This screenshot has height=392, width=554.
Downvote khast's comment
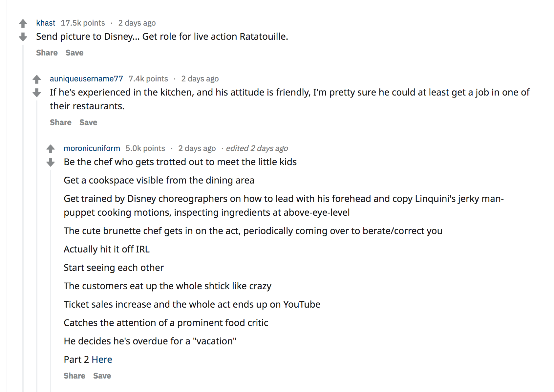(23, 37)
